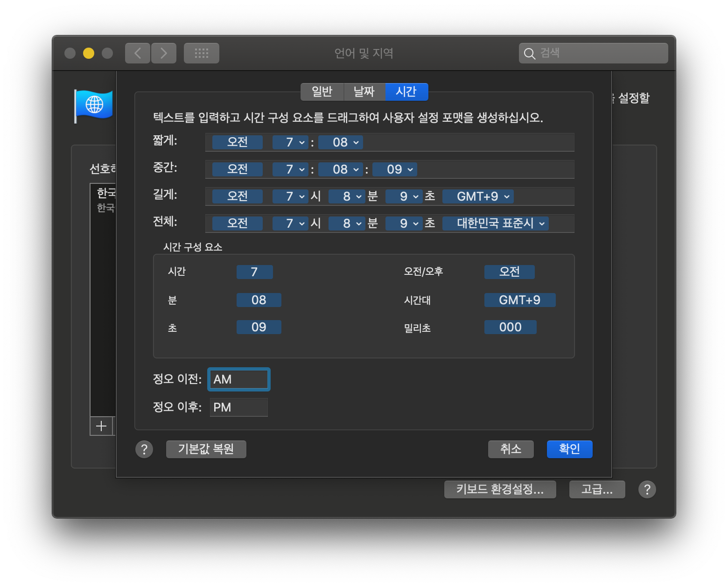This screenshot has height=587, width=728.
Task: Open seconds 9 dropdown in 길게 row
Action: (x=404, y=196)
